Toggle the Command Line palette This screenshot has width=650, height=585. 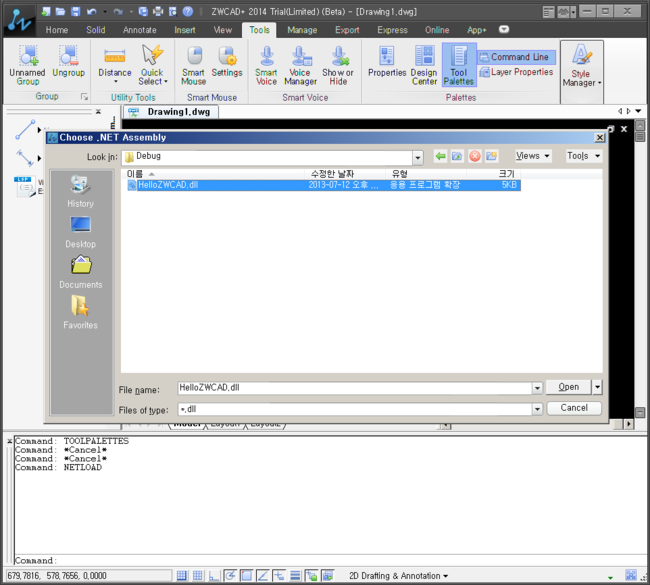[x=516, y=57]
